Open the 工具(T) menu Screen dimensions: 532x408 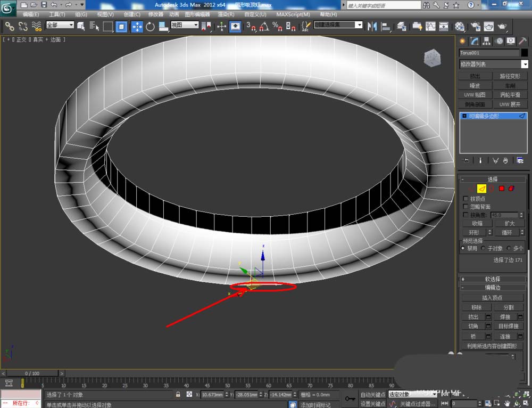coord(57,14)
